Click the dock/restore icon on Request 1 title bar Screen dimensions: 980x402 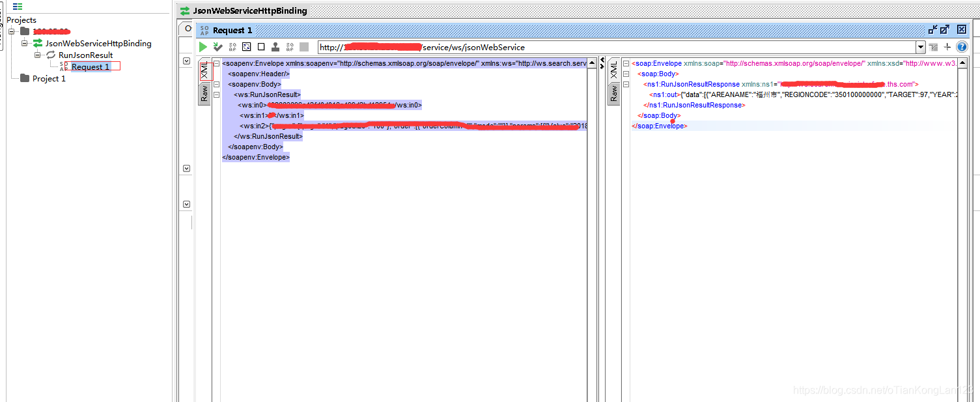click(x=933, y=29)
